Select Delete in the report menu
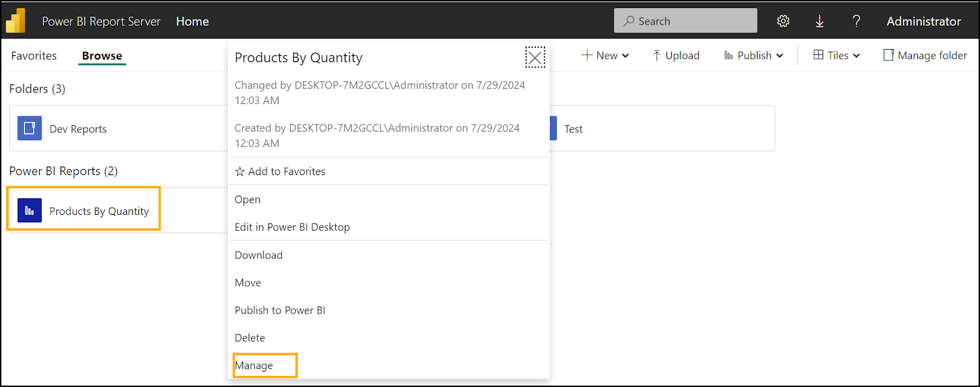The width and height of the screenshot is (980, 387). coord(250,338)
